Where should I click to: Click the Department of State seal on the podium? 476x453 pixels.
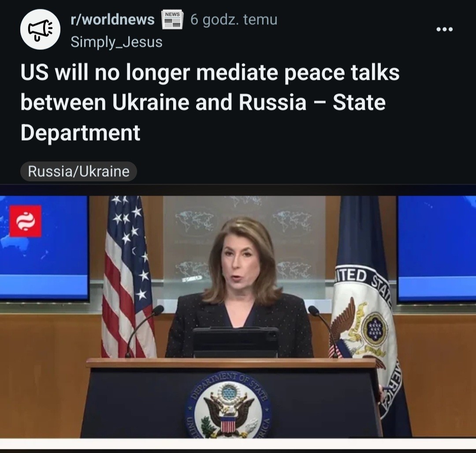[x=228, y=405]
